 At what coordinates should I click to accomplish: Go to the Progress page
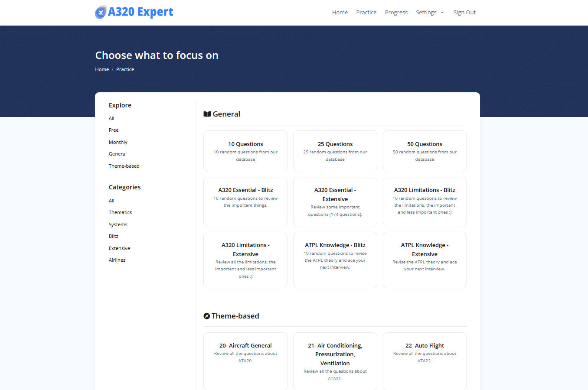coord(396,12)
